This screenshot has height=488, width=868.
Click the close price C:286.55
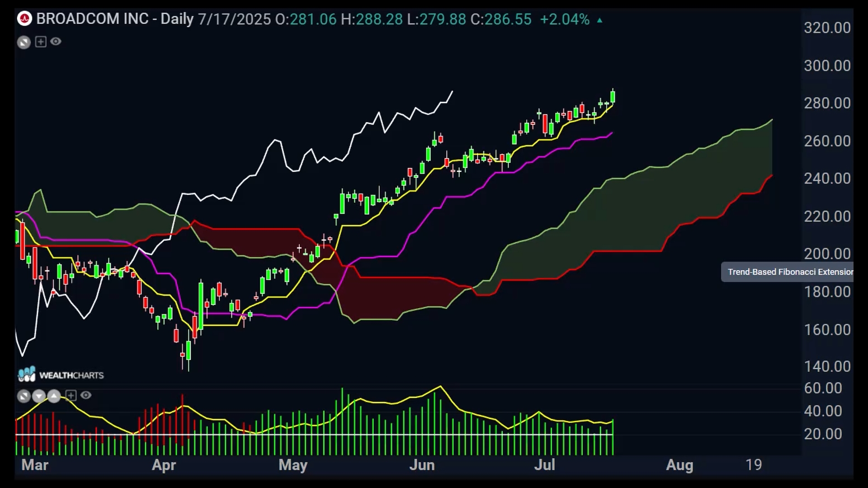click(501, 19)
